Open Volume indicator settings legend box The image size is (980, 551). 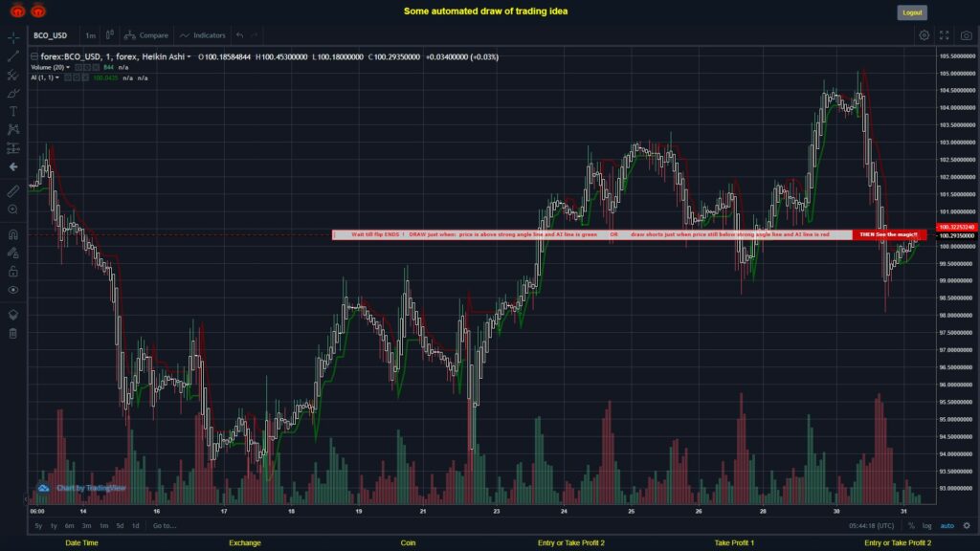(87, 68)
